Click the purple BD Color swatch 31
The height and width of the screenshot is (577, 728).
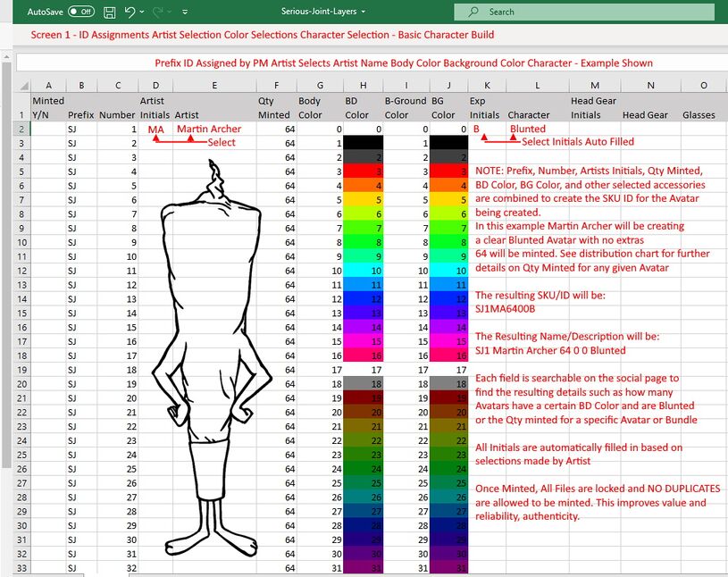363,568
